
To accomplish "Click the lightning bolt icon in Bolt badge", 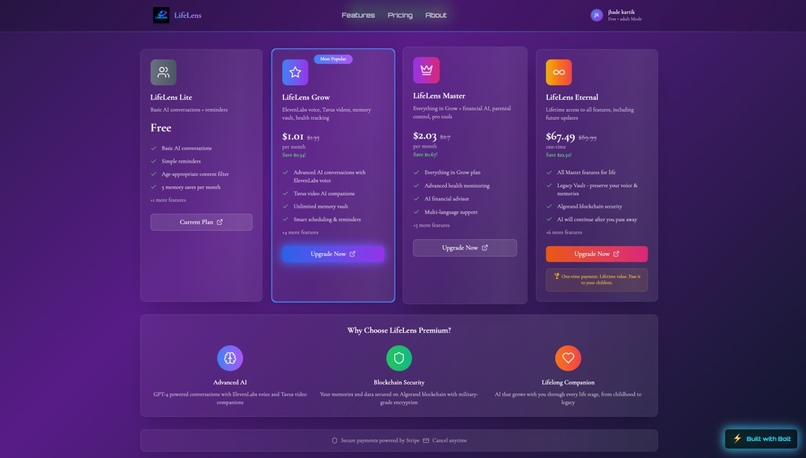I will coord(737,438).
